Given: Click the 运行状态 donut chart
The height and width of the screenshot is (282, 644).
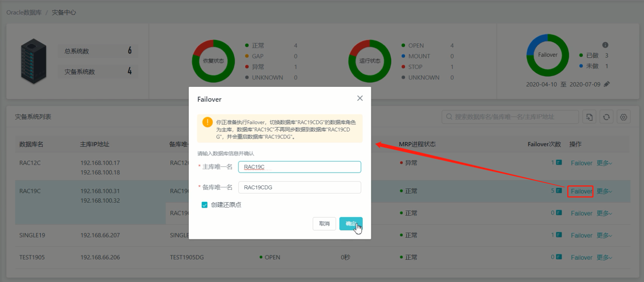Looking at the screenshot, I should click(370, 61).
